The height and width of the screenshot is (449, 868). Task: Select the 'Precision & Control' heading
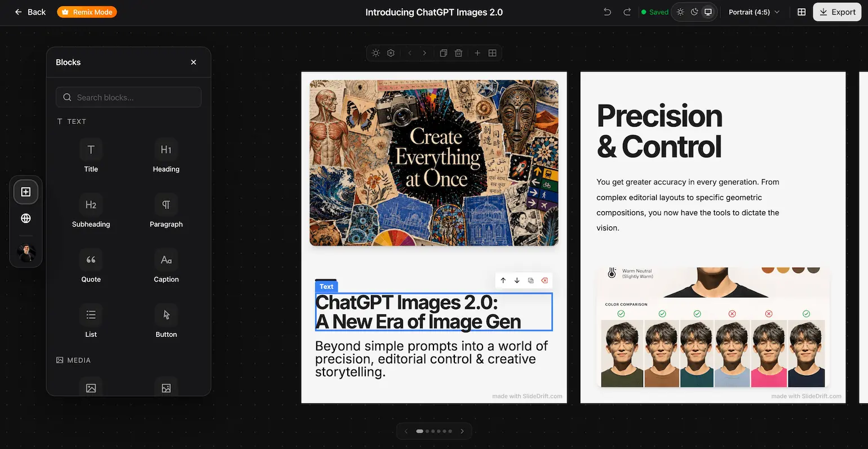point(659,131)
